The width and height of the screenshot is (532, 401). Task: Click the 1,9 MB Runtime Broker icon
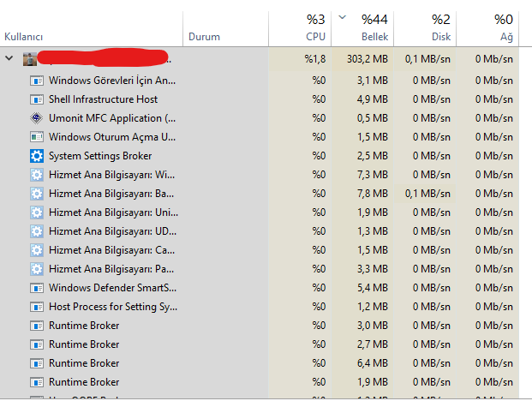[x=37, y=382]
